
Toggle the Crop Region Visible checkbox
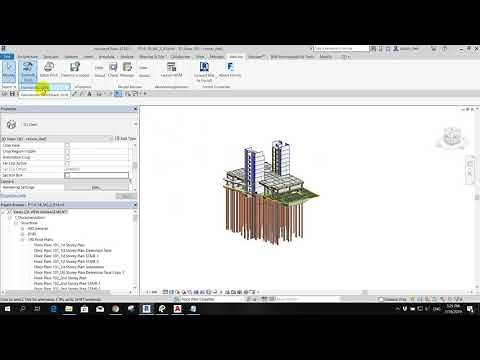point(67,151)
